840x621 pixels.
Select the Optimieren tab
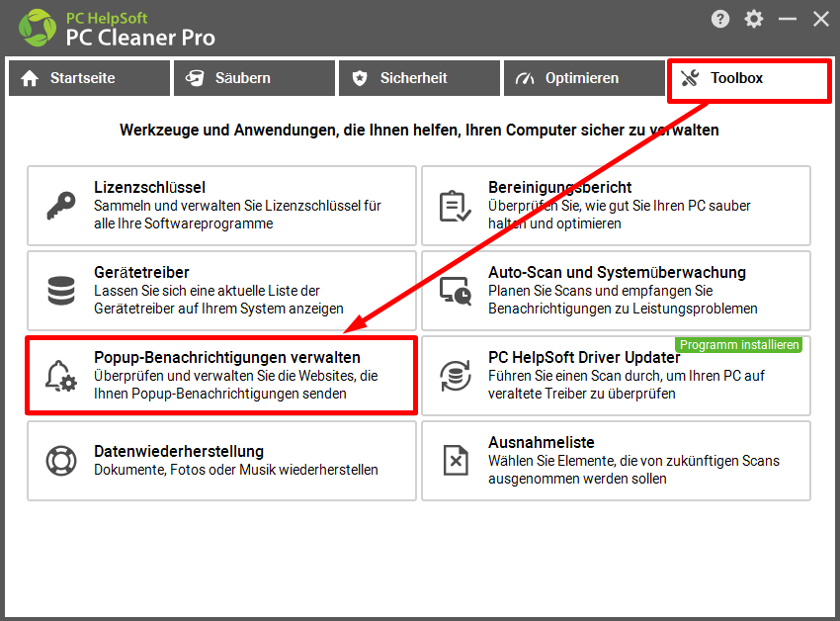584,78
